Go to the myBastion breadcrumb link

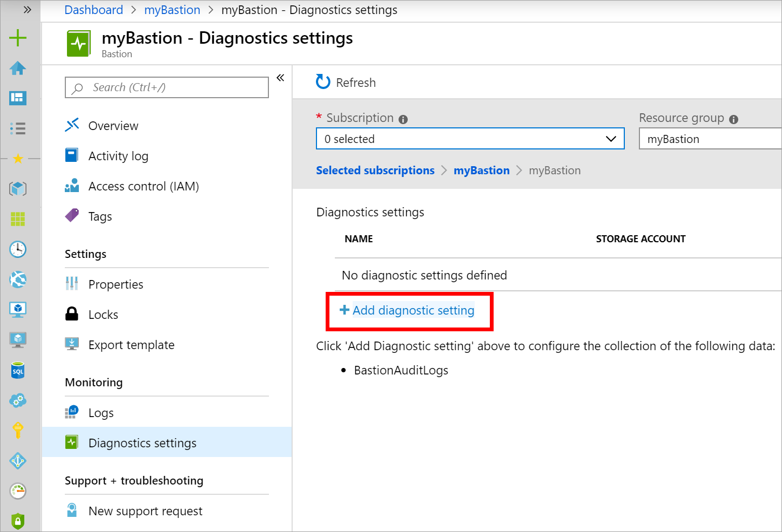(x=172, y=10)
